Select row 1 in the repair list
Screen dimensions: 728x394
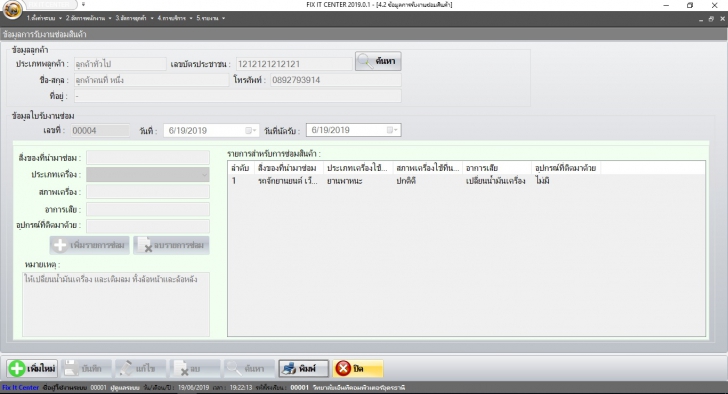coord(466,181)
